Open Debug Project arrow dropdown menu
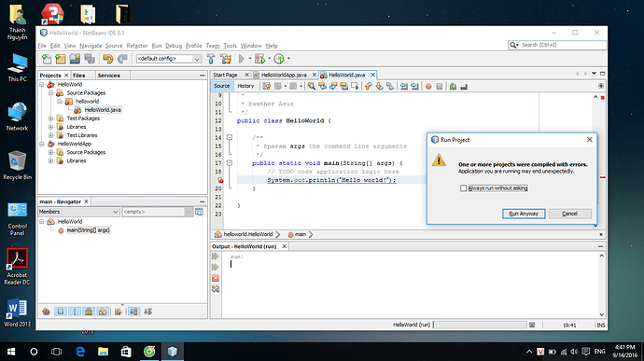 tap(270, 59)
